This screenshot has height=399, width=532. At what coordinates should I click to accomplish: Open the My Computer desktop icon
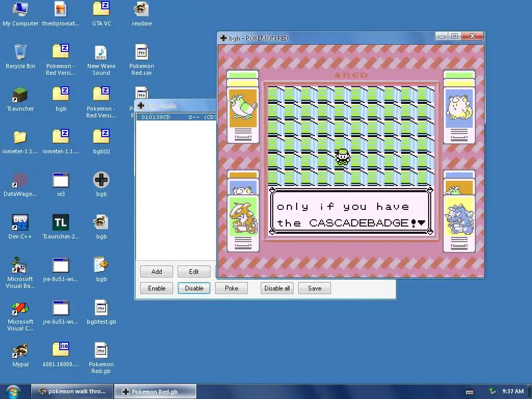coord(20,14)
